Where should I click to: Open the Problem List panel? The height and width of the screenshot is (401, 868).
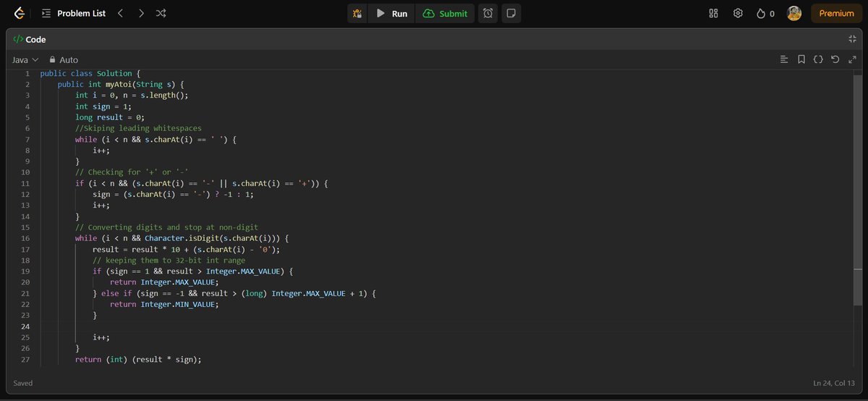pyautogui.click(x=74, y=13)
